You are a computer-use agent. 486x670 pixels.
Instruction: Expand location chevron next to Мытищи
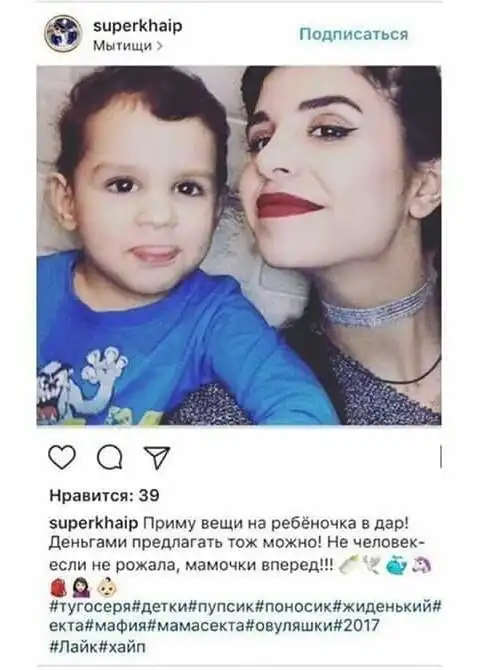(160, 45)
